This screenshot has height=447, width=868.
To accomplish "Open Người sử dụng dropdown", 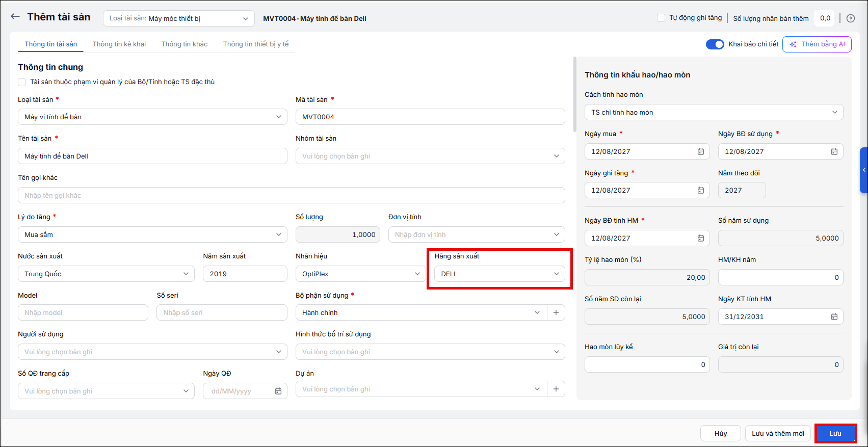I will click(x=152, y=352).
